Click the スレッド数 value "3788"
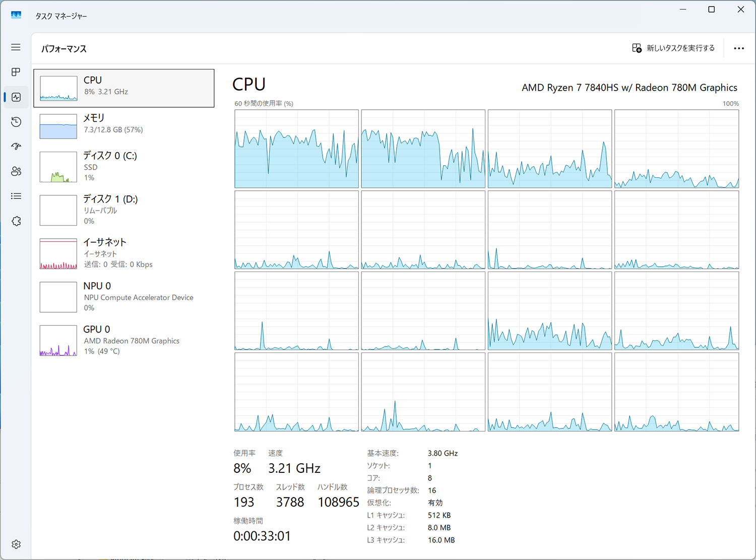 290,502
